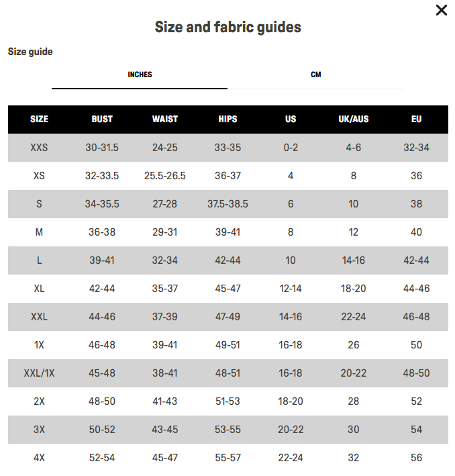The image size is (455, 476).
Task: Click the Size guide subheading
Action: (30, 52)
